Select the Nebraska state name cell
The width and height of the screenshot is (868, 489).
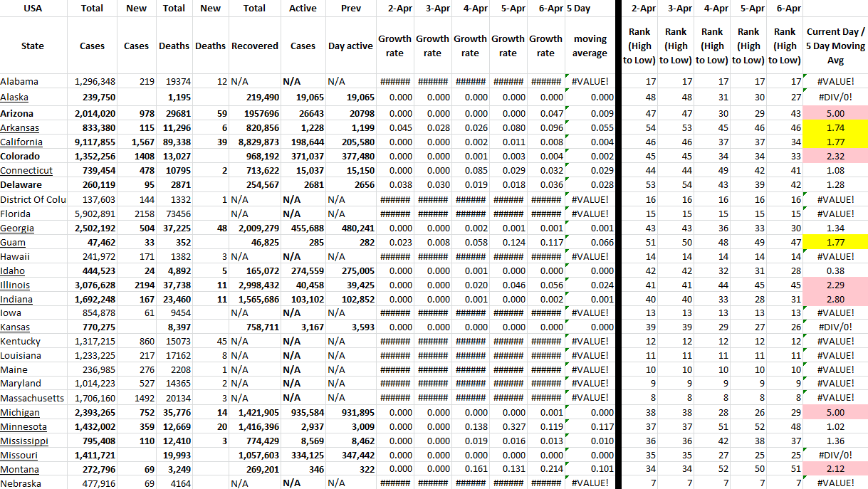[x=20, y=483]
